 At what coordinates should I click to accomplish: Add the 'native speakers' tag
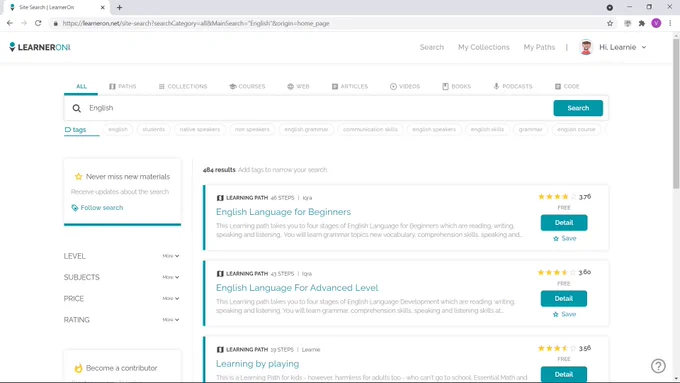(x=199, y=129)
